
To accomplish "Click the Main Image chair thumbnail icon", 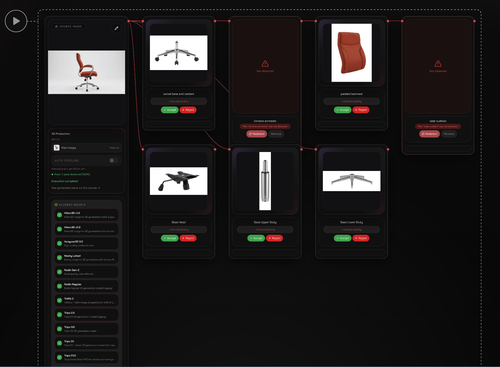I will pos(57,148).
